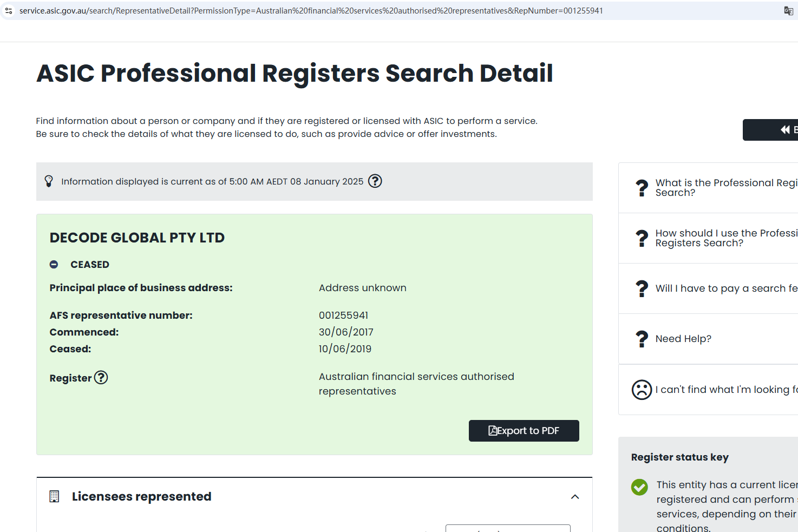Image resolution: width=798 pixels, height=532 pixels.
Task: Open "I can't find what I'm looking for" link
Action: [725, 390]
